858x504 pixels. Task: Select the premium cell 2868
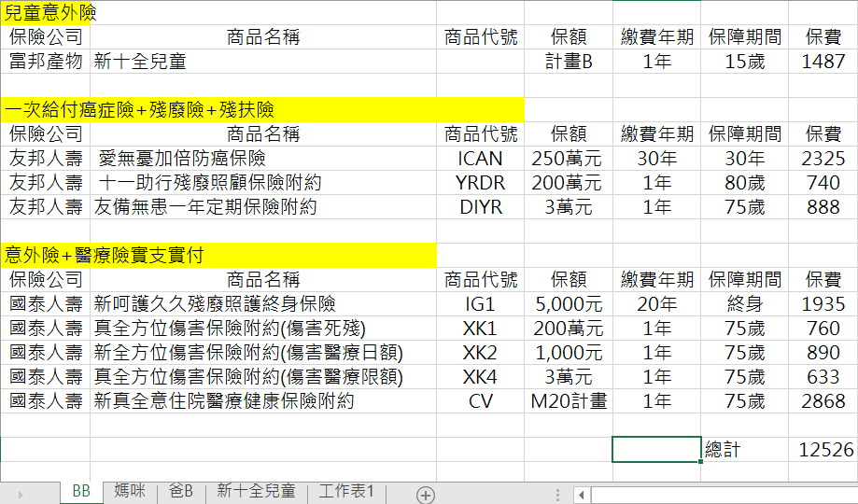coord(823,400)
